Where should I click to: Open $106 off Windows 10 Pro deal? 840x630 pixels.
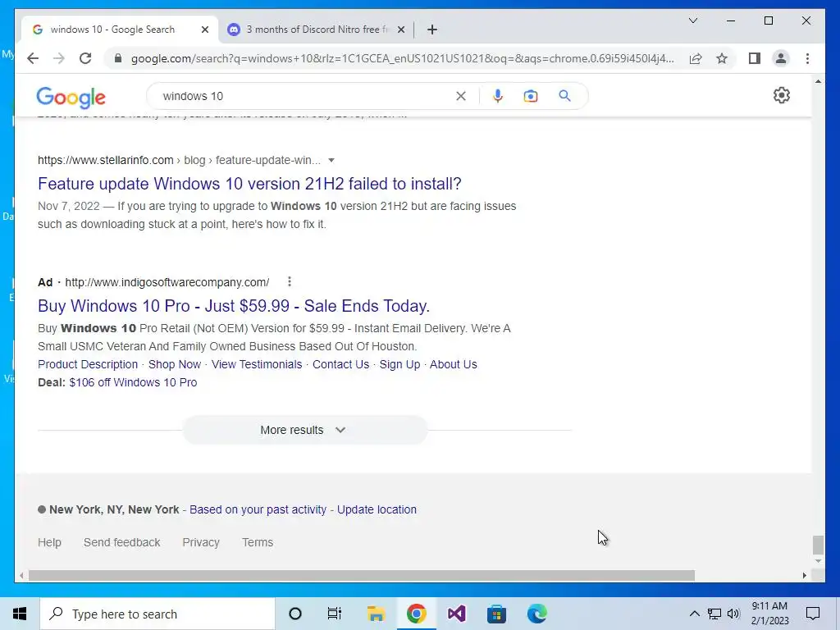click(133, 382)
